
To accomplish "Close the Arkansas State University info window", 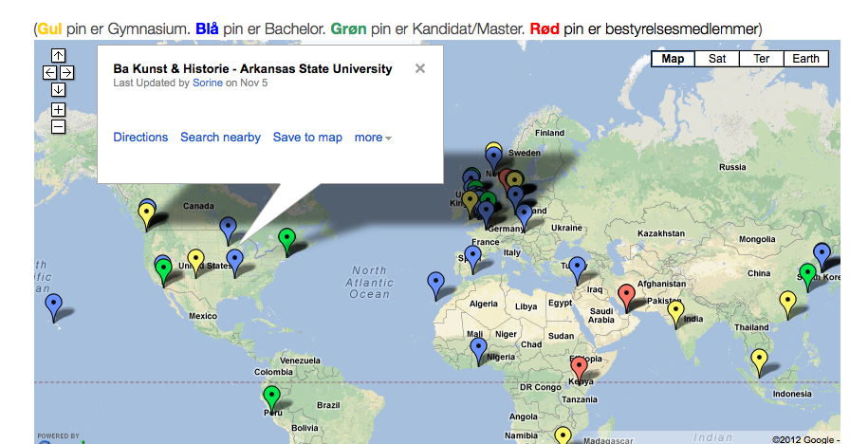I will (x=420, y=68).
